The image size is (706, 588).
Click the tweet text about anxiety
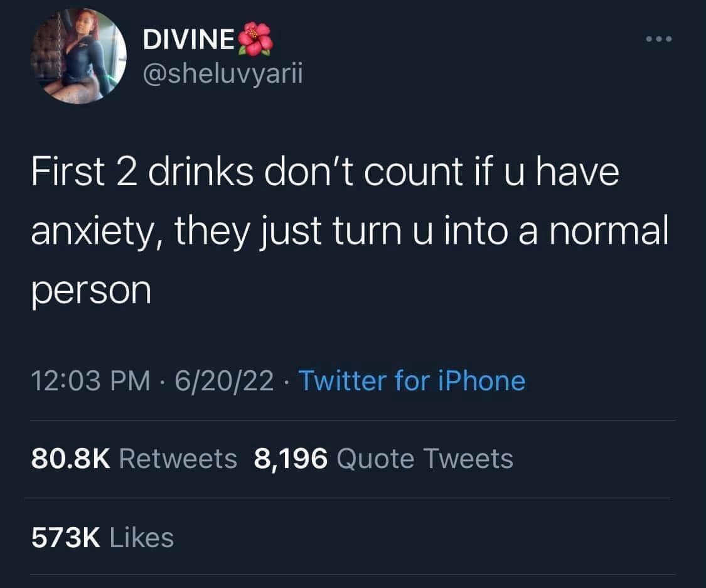[x=350, y=230]
